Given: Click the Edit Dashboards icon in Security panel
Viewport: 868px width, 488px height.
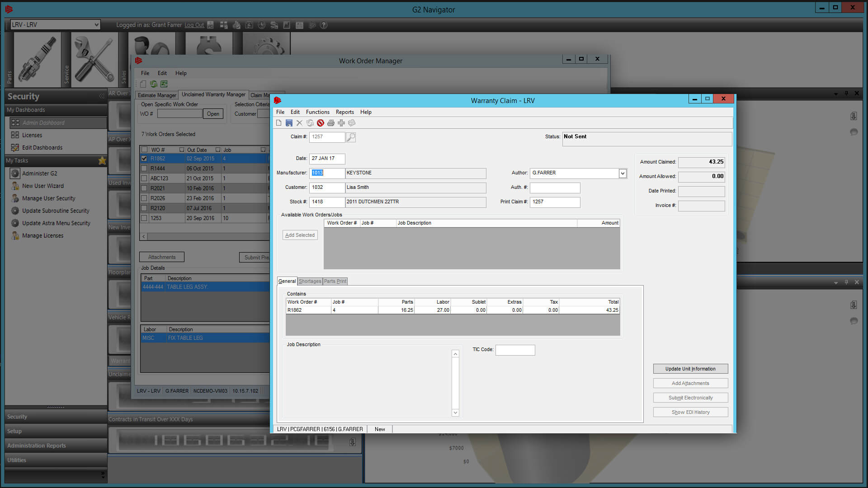Looking at the screenshot, I should (15, 148).
